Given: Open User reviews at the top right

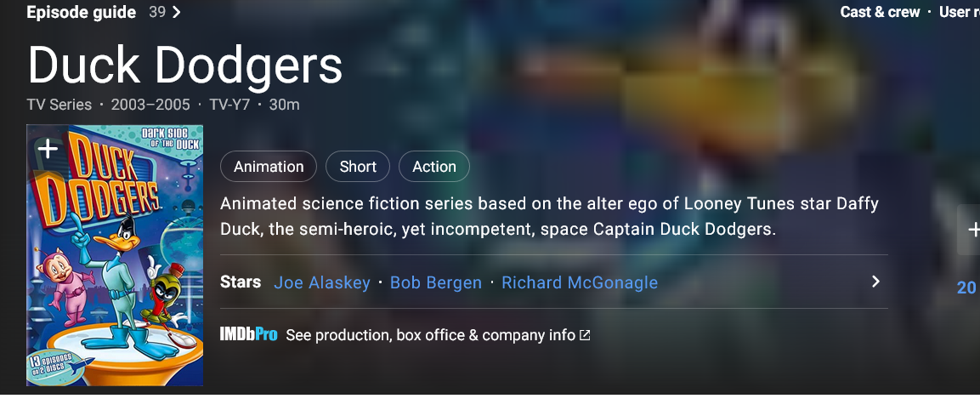Looking at the screenshot, I should [x=959, y=12].
